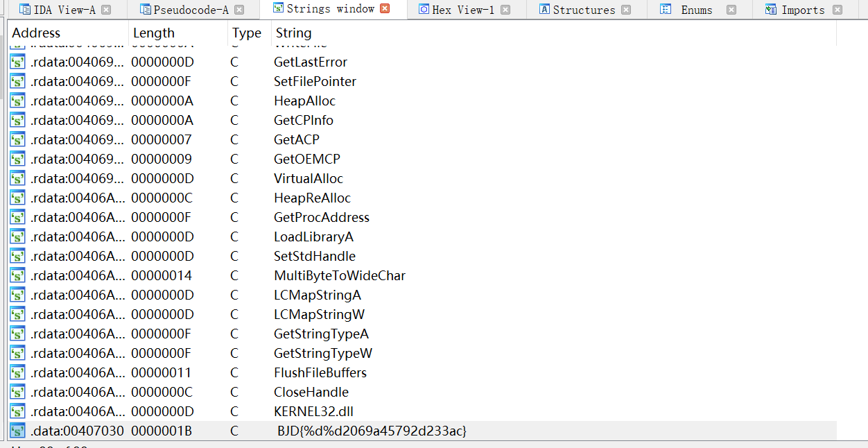Image resolution: width=868 pixels, height=448 pixels.
Task: Click the icon on the IDA View-A tab
Action: tap(24, 10)
